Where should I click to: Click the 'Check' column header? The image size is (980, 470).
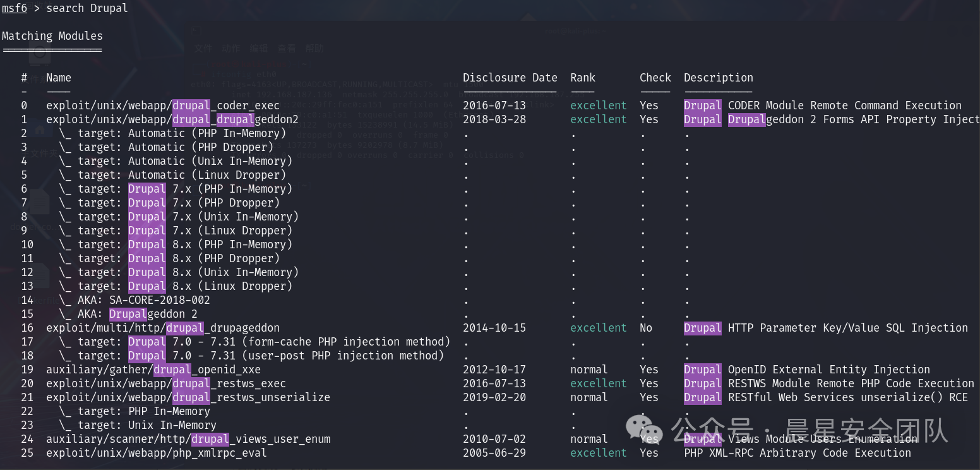(x=655, y=78)
